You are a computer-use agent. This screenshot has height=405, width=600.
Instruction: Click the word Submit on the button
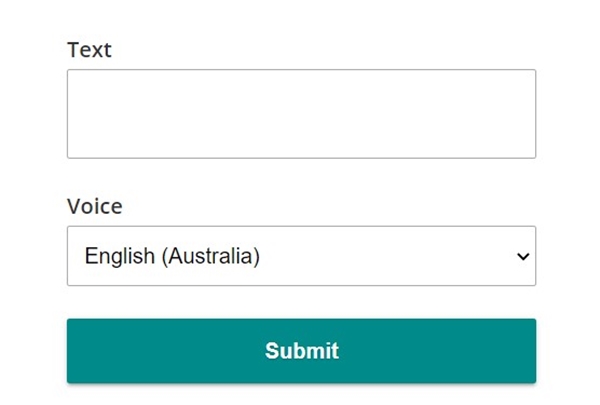pos(302,351)
